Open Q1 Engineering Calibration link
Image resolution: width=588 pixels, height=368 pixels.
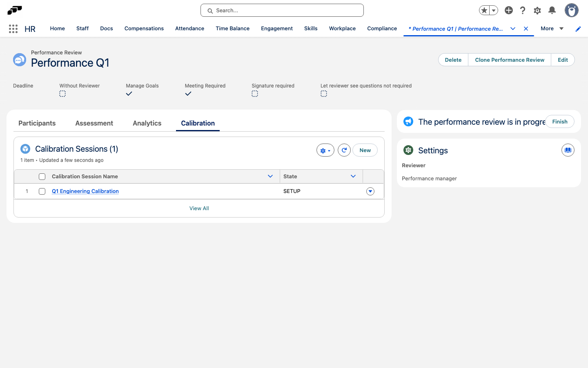coord(85,191)
